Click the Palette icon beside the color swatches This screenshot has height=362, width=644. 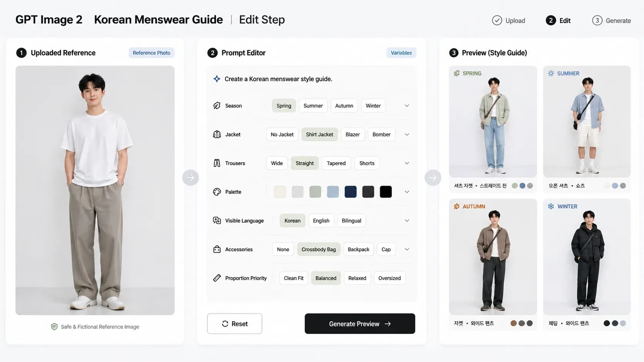click(x=217, y=191)
